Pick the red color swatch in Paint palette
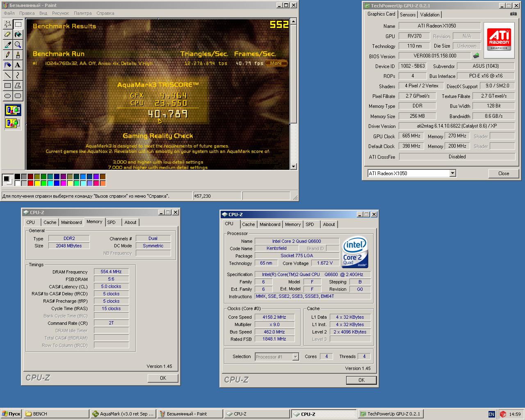The image size is (525, 420). 31,183
